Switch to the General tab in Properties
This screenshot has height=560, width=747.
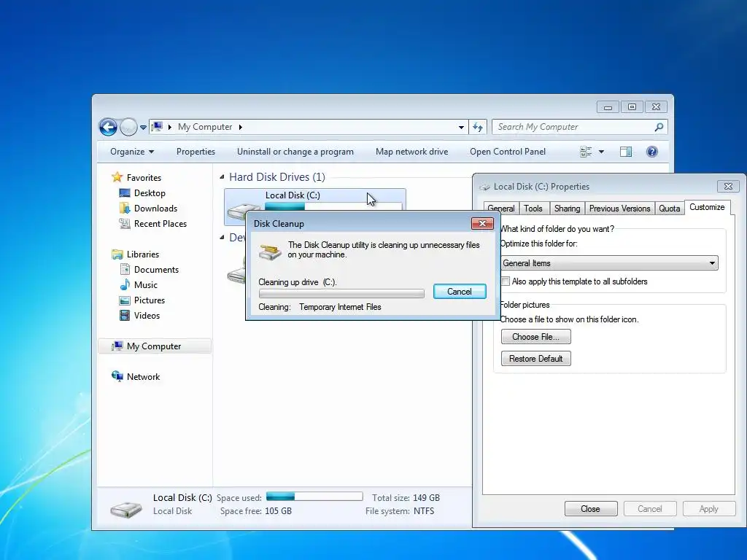tap(501, 209)
